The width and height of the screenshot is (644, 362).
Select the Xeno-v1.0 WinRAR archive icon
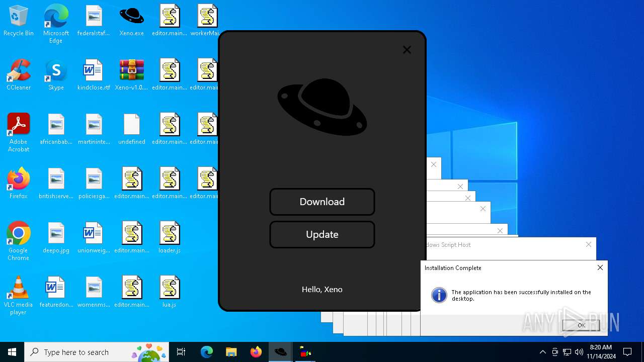click(132, 75)
